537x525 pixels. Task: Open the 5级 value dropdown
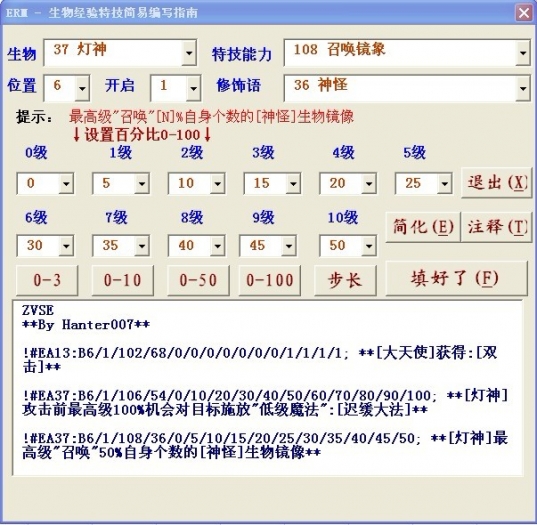[445, 184]
